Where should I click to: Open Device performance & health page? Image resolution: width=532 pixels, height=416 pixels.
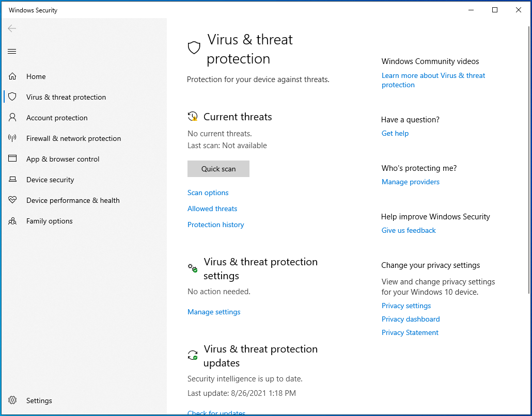tap(73, 200)
